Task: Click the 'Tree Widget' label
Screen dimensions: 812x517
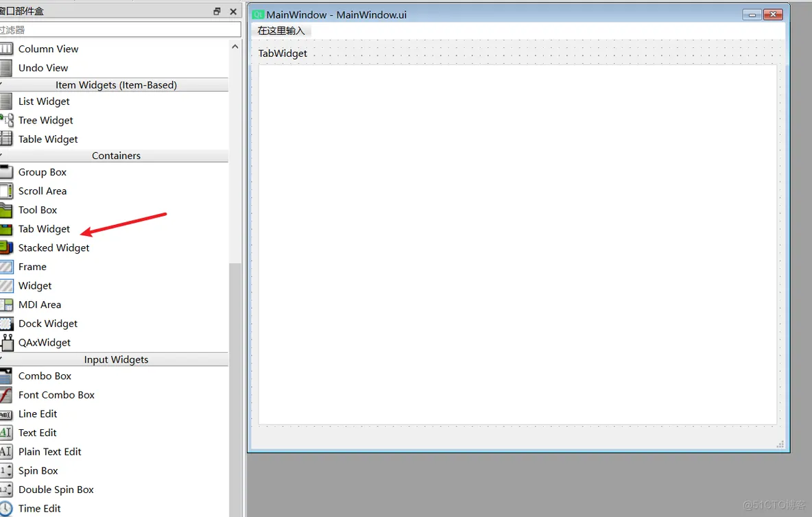Action: [x=46, y=120]
